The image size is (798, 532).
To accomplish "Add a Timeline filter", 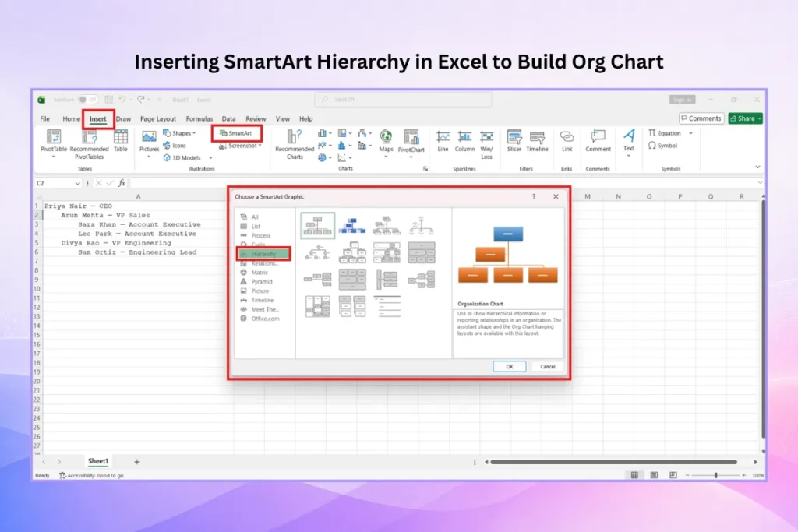I will [x=537, y=142].
